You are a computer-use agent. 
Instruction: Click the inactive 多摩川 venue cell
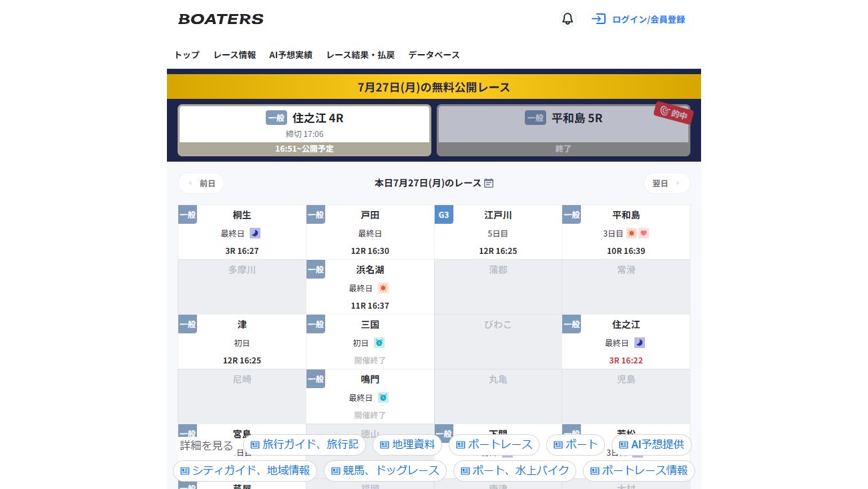[x=242, y=287]
